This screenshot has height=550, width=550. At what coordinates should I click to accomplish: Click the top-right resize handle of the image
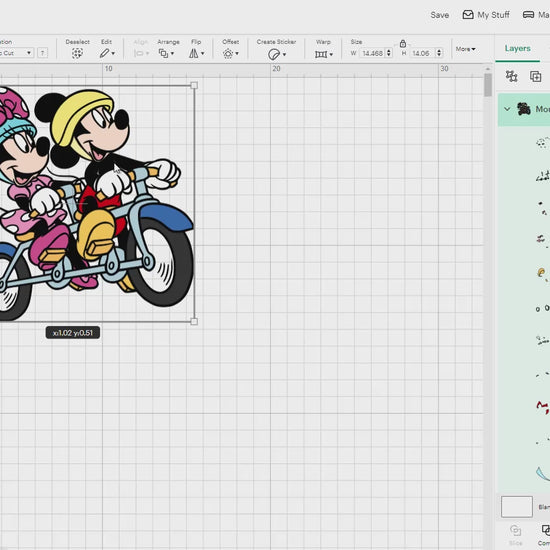[194, 85]
